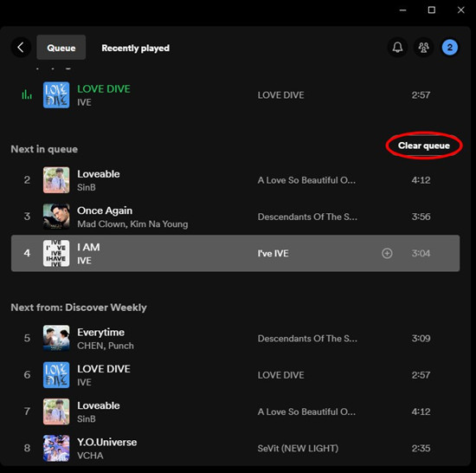Click the Loveable album art in row 2
Viewport: 476px width, 473px height.
tap(56, 180)
